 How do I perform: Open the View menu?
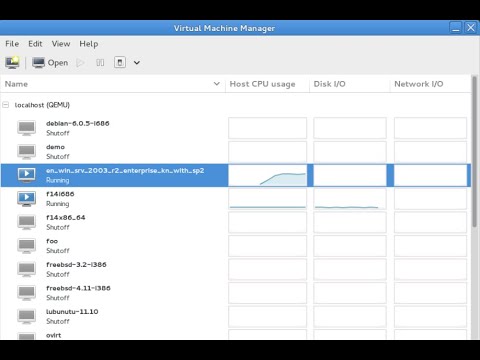[x=61, y=44]
